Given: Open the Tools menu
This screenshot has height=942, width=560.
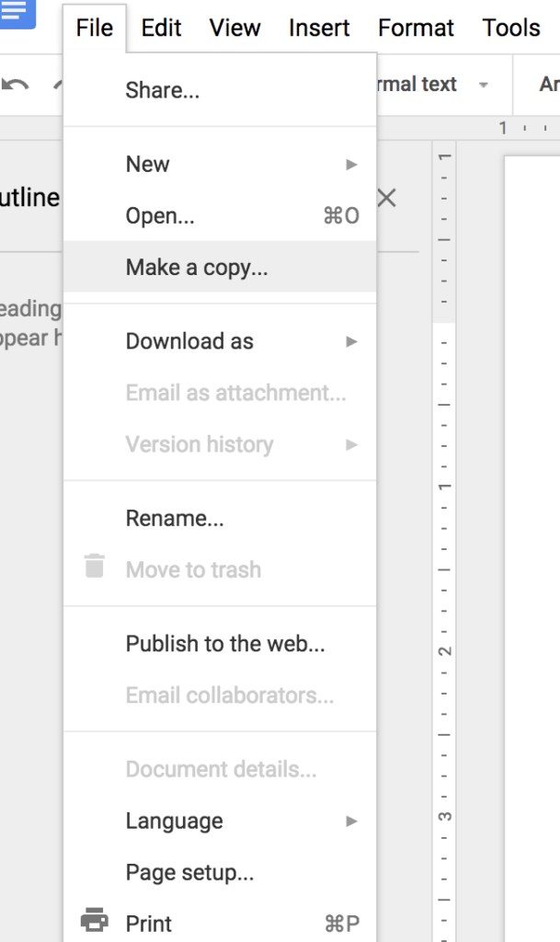Looking at the screenshot, I should pos(511,28).
